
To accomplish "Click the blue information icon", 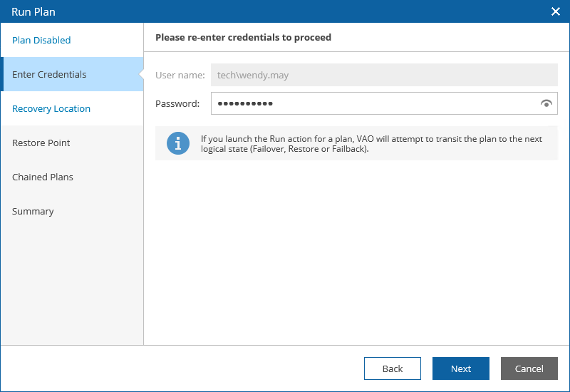I will point(178,143).
